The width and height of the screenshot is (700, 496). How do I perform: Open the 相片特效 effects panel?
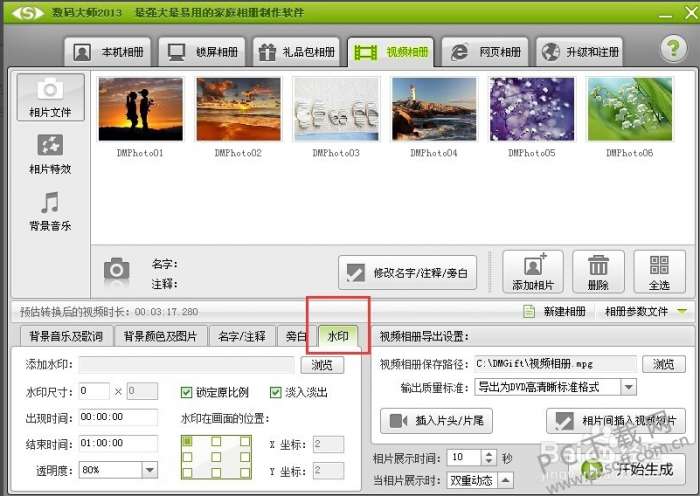point(50,154)
